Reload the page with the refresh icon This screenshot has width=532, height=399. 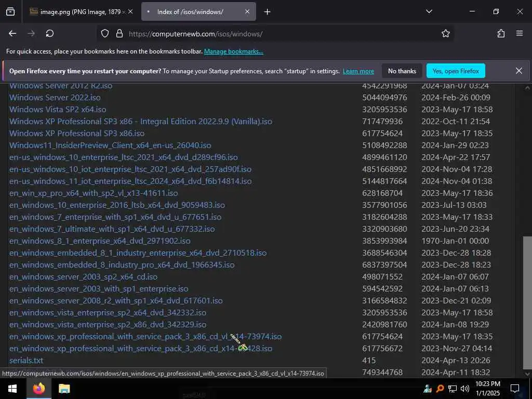(50, 33)
